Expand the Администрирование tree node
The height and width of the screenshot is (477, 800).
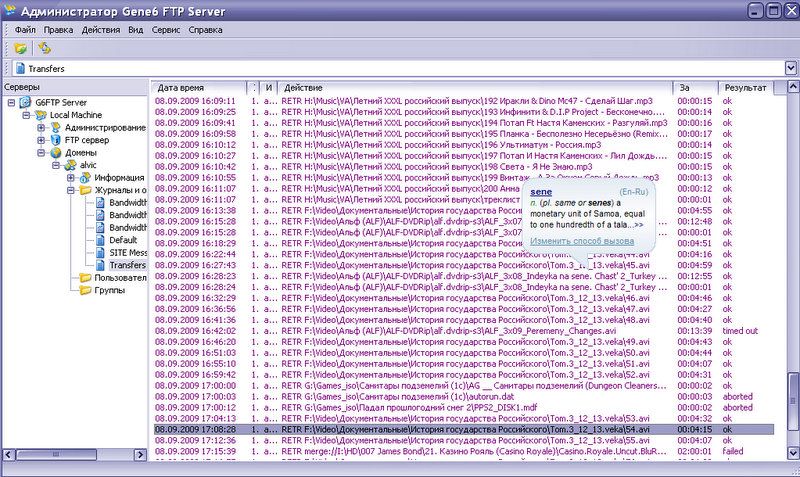[41, 128]
